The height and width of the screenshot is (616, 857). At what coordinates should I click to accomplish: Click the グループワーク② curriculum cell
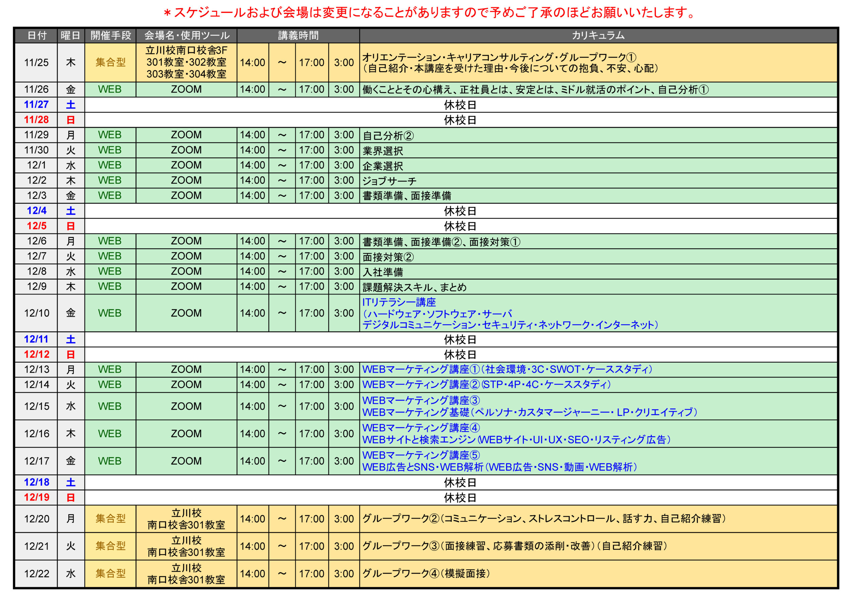(x=598, y=519)
